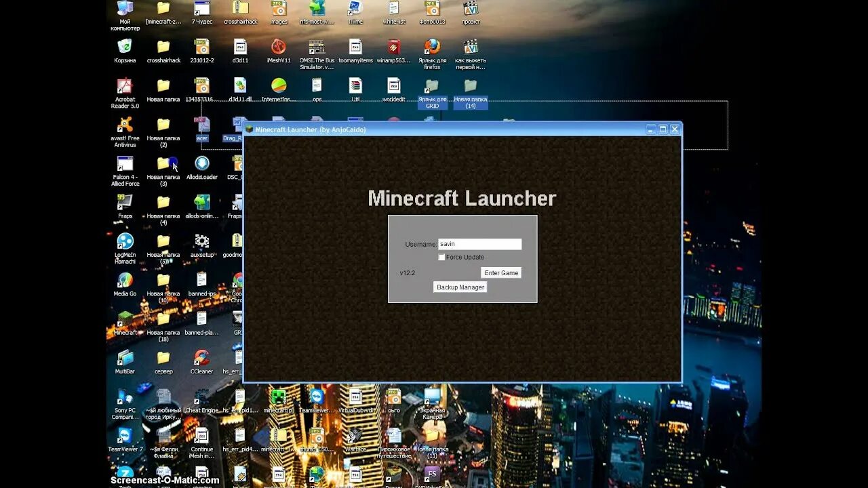Screen dimensions: 868x488
Task: Select the Sony PC Companion icon
Action: (x=125, y=396)
